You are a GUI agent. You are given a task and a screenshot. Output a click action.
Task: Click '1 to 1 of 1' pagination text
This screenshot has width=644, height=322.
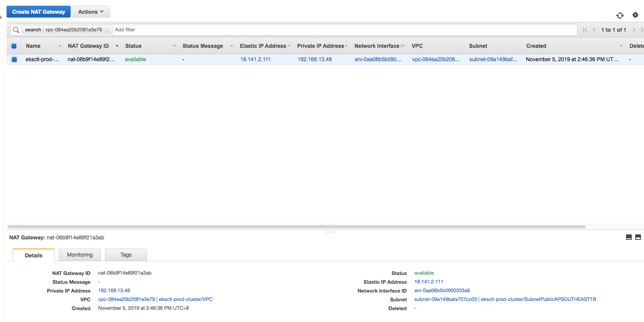(x=613, y=30)
